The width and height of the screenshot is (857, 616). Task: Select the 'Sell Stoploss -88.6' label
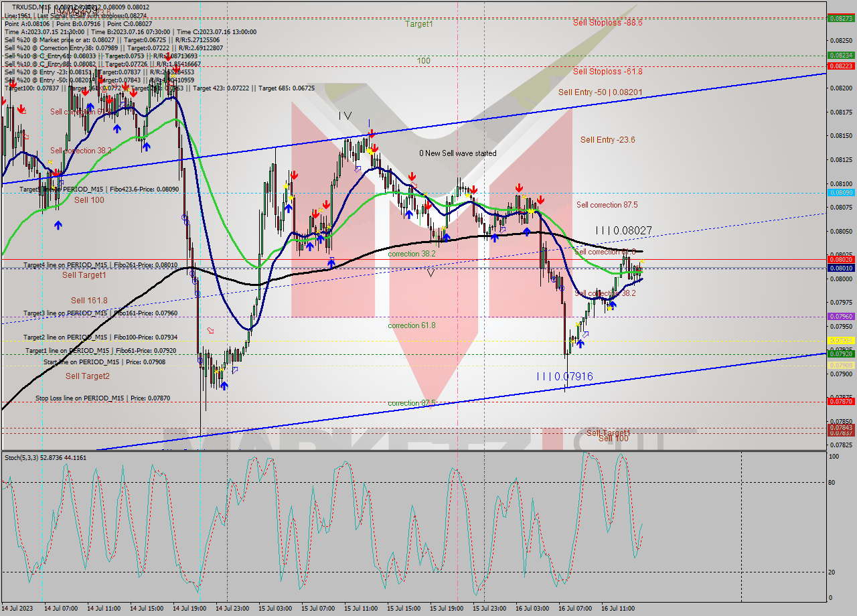tap(607, 22)
